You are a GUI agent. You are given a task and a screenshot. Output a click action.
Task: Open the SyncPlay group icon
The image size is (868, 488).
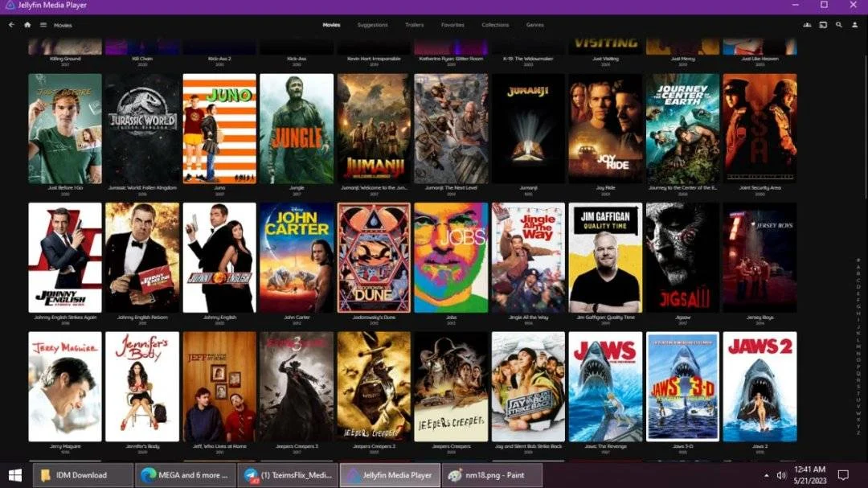pos(807,25)
